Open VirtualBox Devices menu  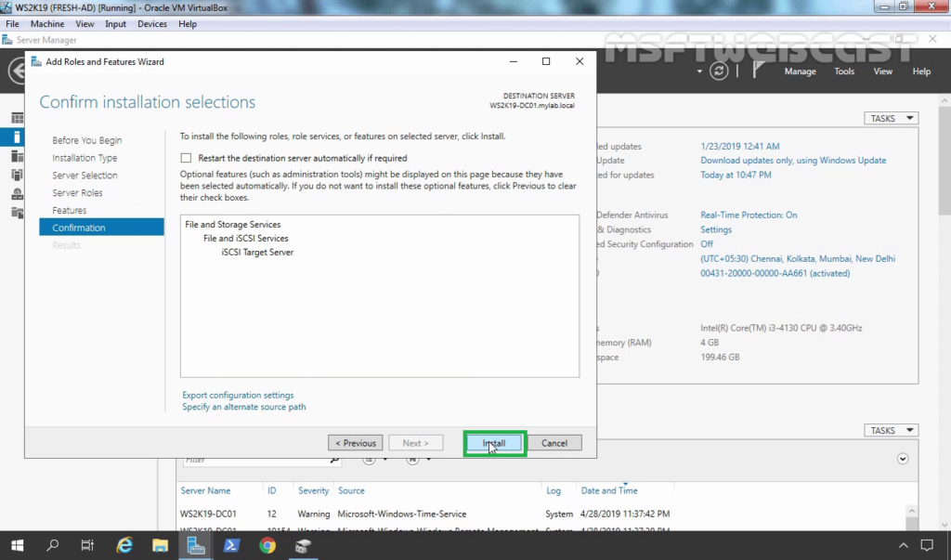pyautogui.click(x=152, y=23)
